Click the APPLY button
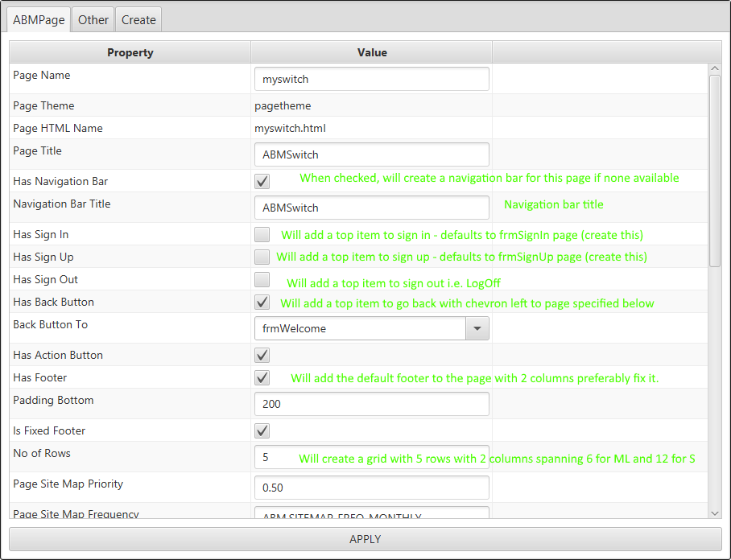This screenshot has height=560, width=731. point(365,539)
